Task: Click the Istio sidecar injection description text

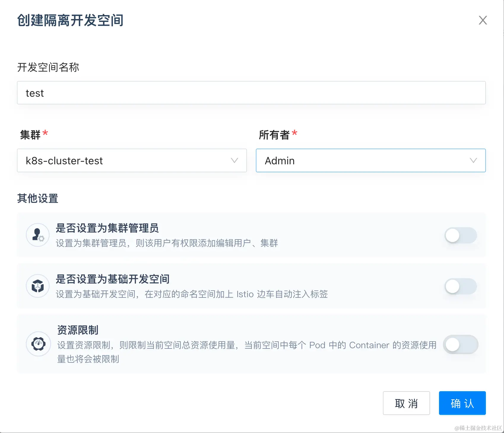Action: tap(192, 294)
